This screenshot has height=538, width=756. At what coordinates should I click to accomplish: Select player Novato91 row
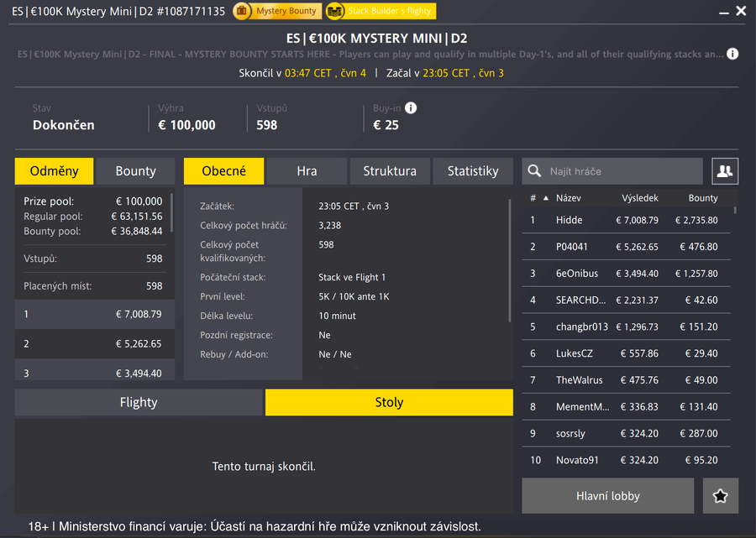pyautogui.click(x=626, y=460)
